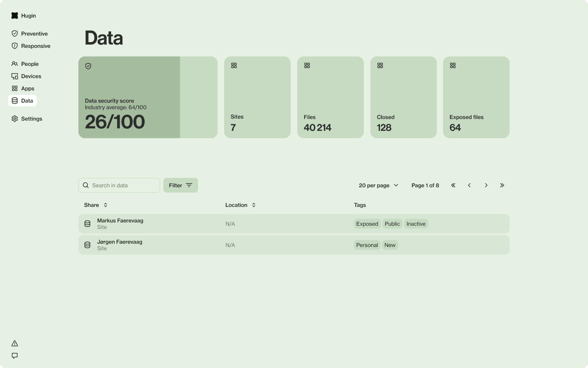Open the Data security score card

coord(148,97)
